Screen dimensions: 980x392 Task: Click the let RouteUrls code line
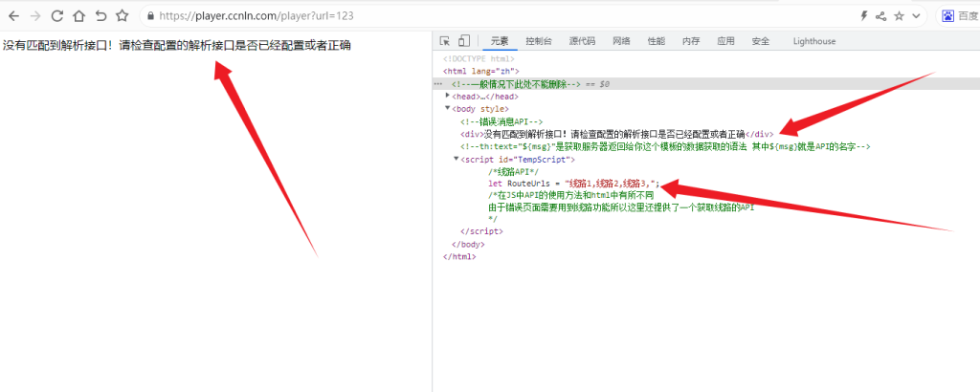(574, 184)
